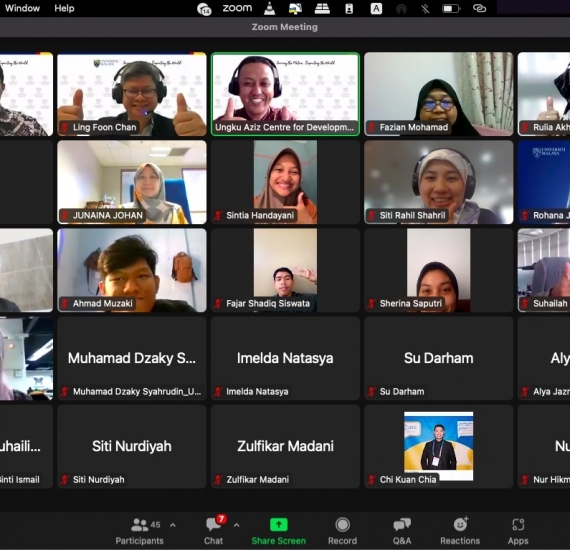Viewport: 570px width, 550px height.
Task: Select Ahmad Muzaki's video tile
Action: pyautogui.click(x=132, y=270)
